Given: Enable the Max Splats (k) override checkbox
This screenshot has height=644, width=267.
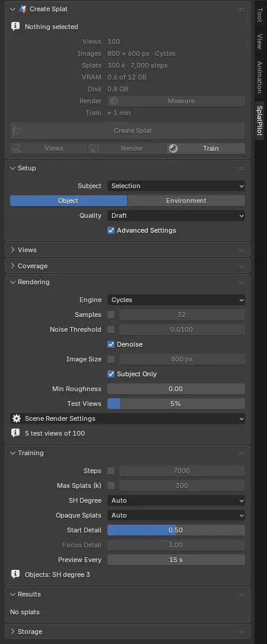Looking at the screenshot, I should [x=111, y=486].
